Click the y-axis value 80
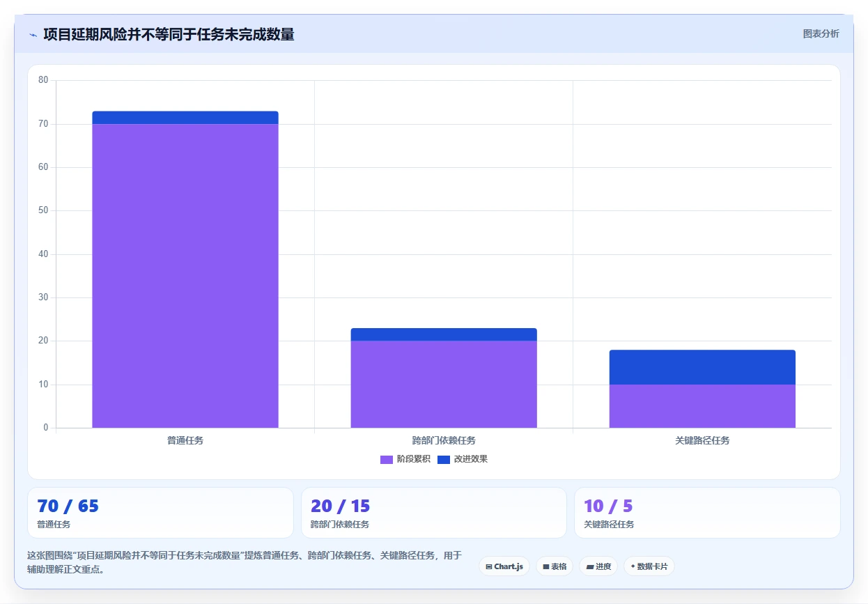The image size is (868, 604). point(43,80)
